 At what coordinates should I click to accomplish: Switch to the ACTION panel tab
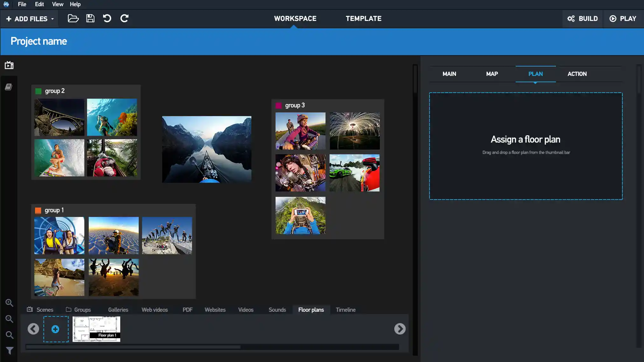point(577,74)
